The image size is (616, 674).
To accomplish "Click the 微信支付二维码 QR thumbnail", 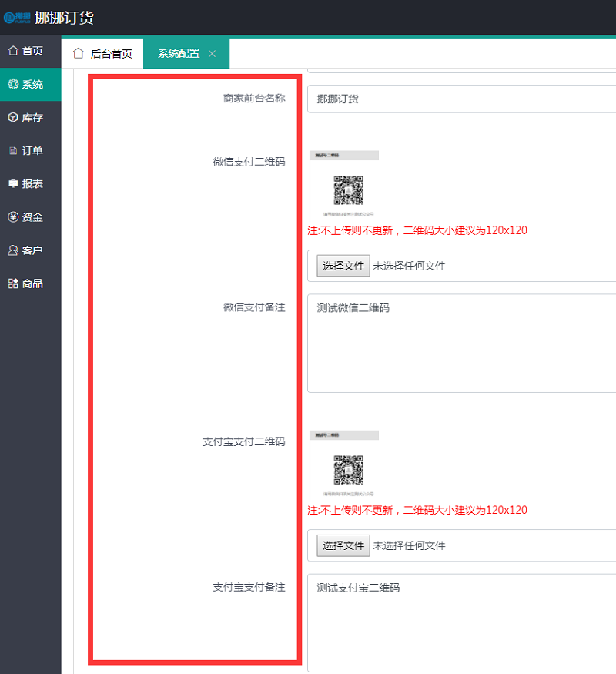I will [344, 185].
